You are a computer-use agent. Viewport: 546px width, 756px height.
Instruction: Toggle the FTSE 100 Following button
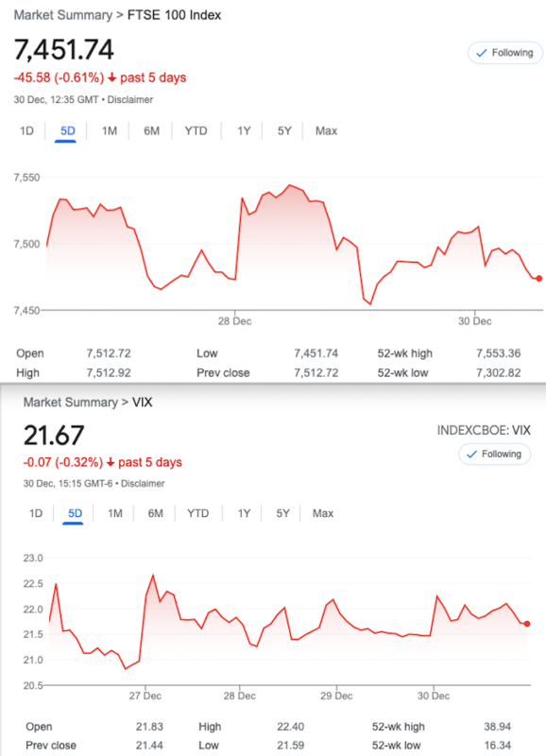tap(505, 53)
